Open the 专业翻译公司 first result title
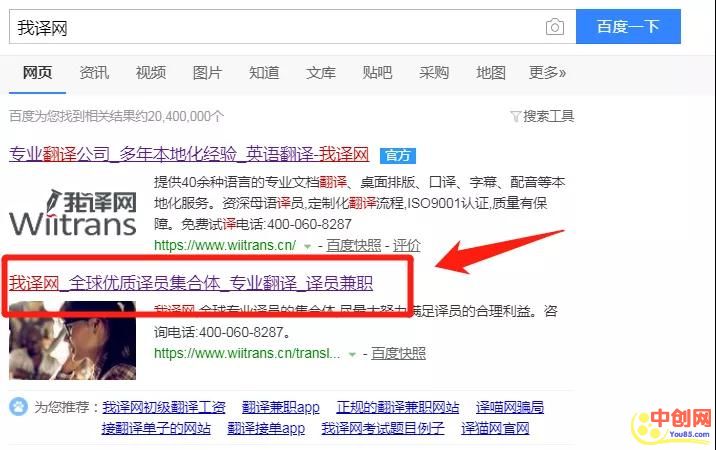This screenshot has width=716, height=450. click(189, 155)
